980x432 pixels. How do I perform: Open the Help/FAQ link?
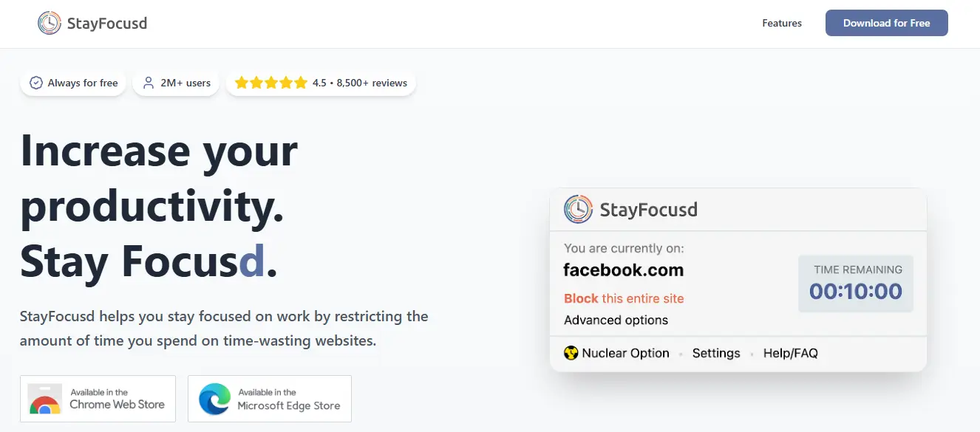[x=790, y=353]
